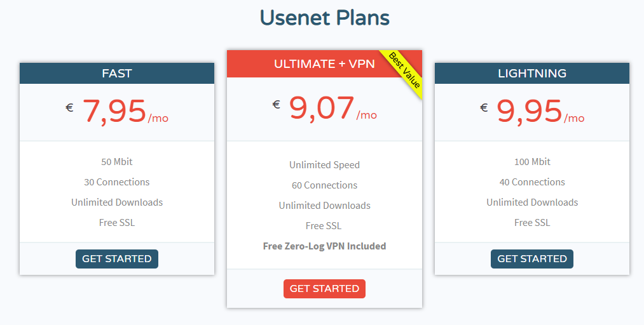Click GET STARTED under the FAST plan
644x325 pixels.
click(116, 259)
